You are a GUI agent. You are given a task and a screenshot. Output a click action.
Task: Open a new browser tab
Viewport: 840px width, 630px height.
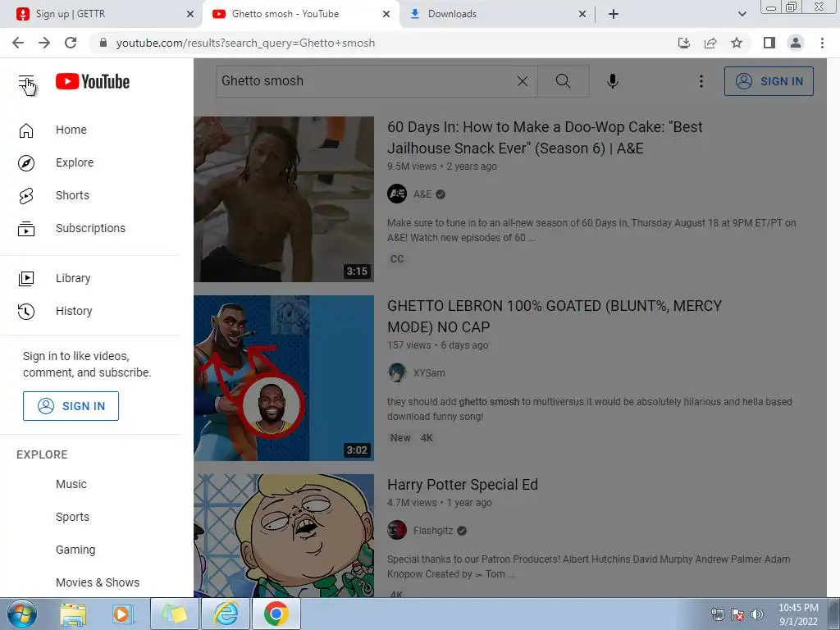point(614,15)
